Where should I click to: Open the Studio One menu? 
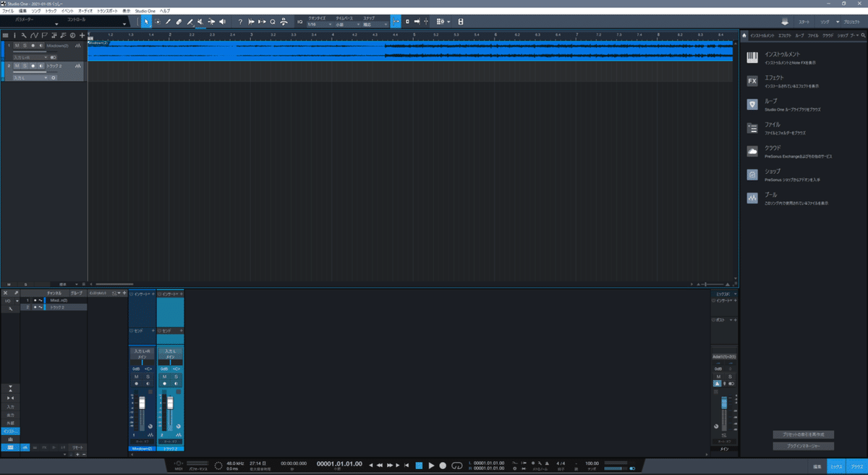[x=145, y=12]
